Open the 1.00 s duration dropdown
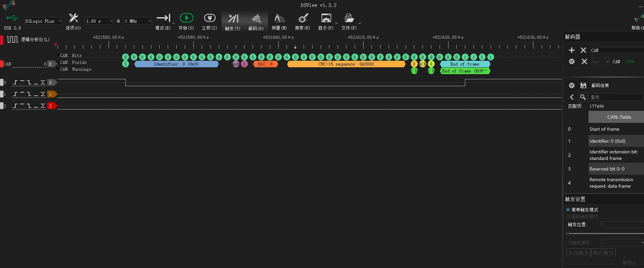The image size is (644, 268). 99,21
